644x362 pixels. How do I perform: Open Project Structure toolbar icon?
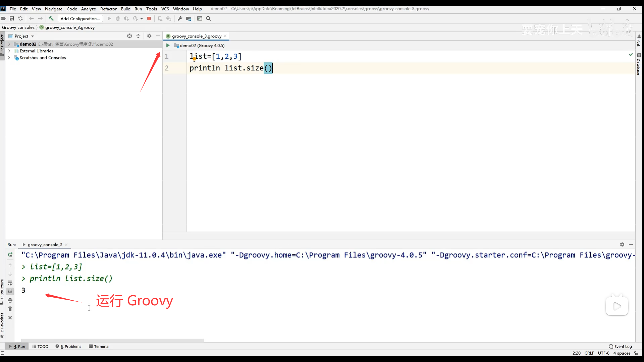click(x=189, y=18)
